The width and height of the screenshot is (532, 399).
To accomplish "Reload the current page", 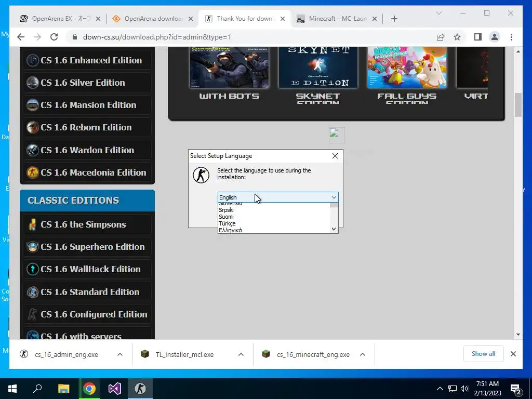I will click(x=54, y=37).
